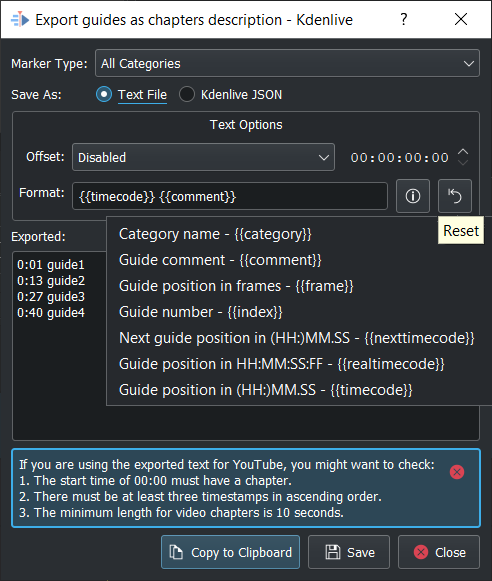
Task: Pick the Guide number index entry
Action: [x=200, y=312]
